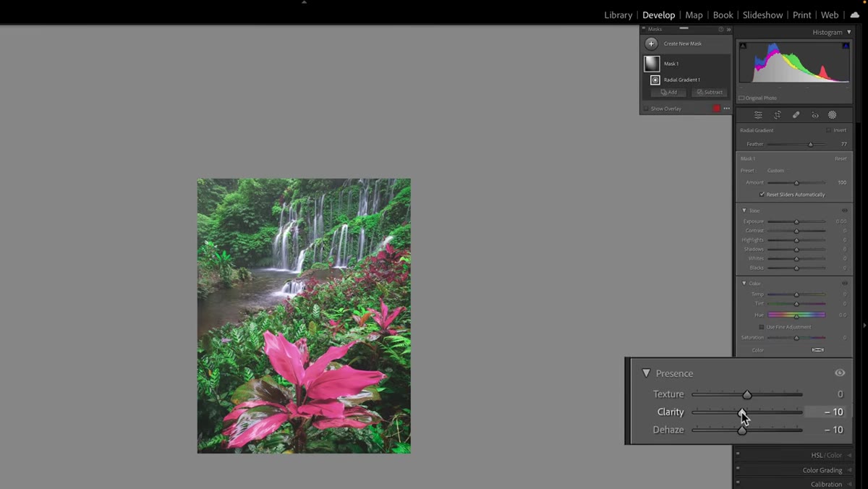
Task: Collapse the Presence section triangle
Action: pos(646,373)
